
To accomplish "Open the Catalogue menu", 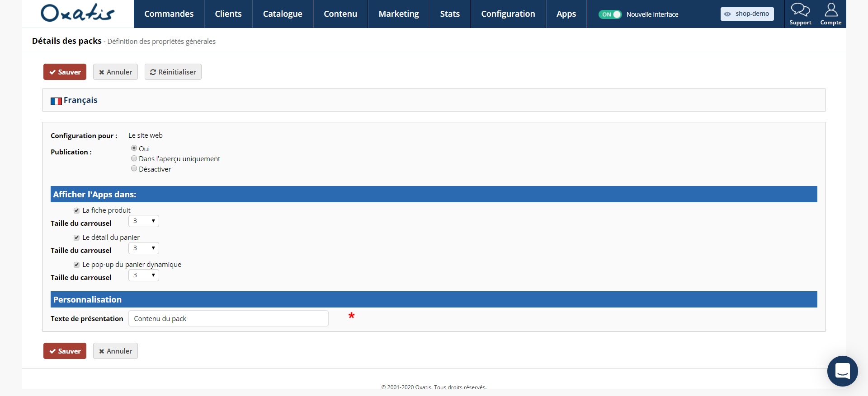I will click(x=283, y=14).
